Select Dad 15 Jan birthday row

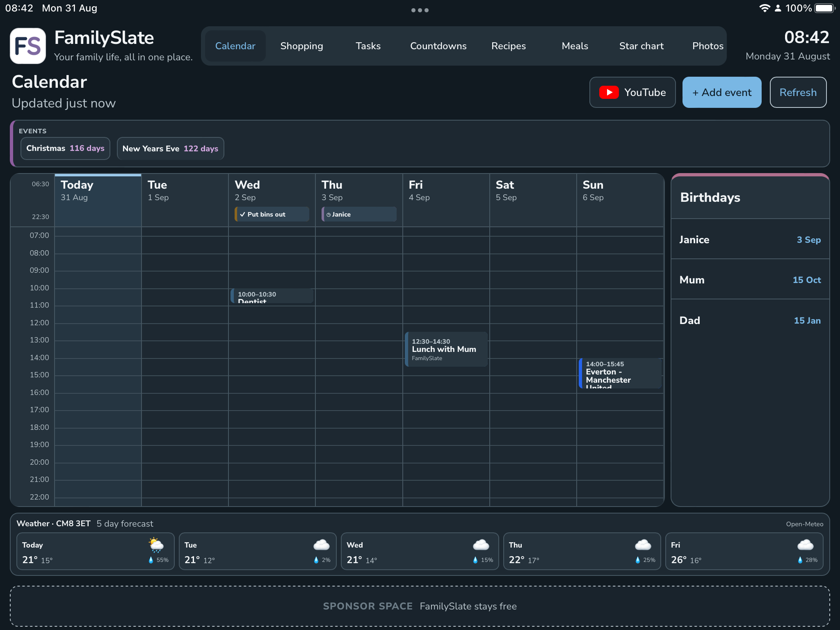click(x=750, y=320)
